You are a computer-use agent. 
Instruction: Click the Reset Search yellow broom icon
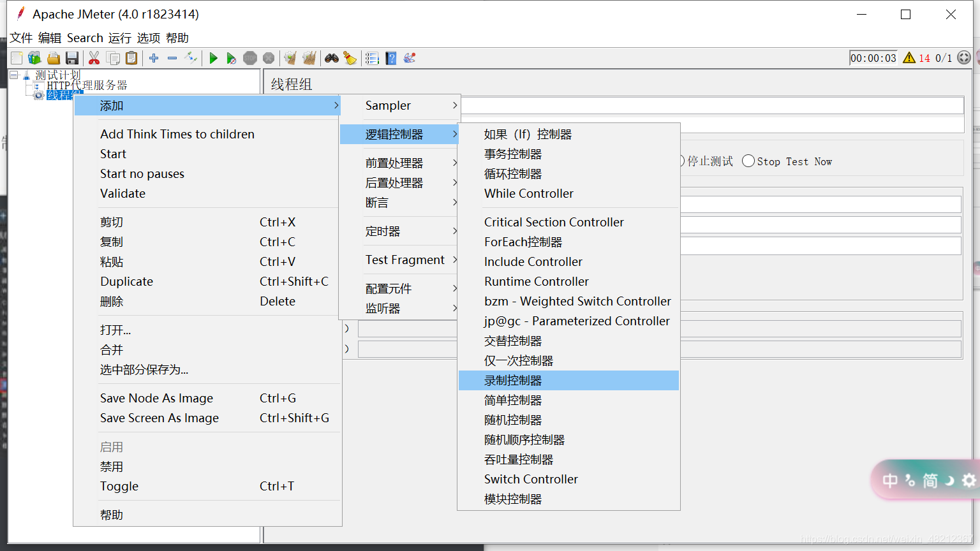(x=350, y=58)
